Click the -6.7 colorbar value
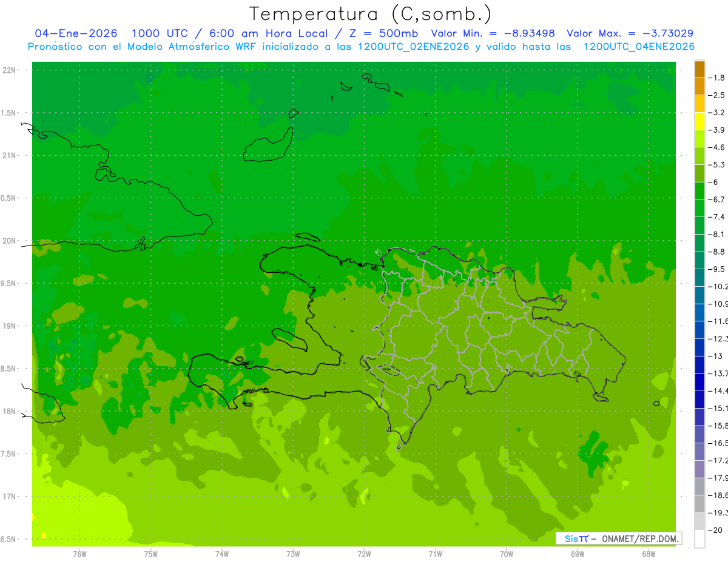Viewport: 728px width, 562px height. [x=717, y=199]
